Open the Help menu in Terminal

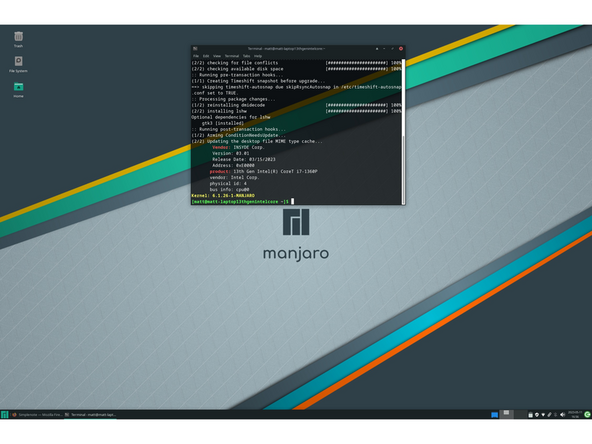(258, 56)
